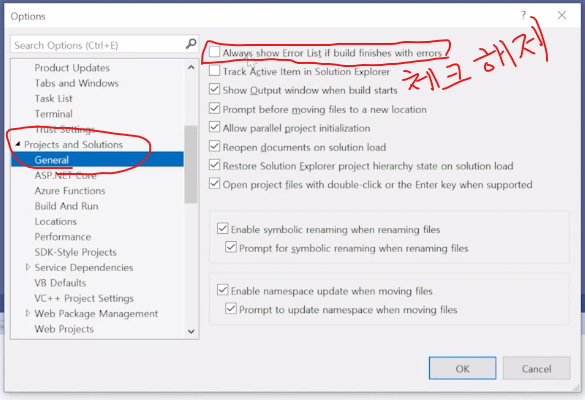Select SDK-Style Projects item

[75, 252]
